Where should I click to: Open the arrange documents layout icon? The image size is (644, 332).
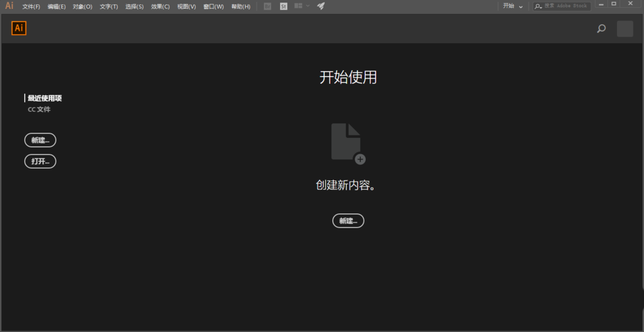[x=299, y=6]
